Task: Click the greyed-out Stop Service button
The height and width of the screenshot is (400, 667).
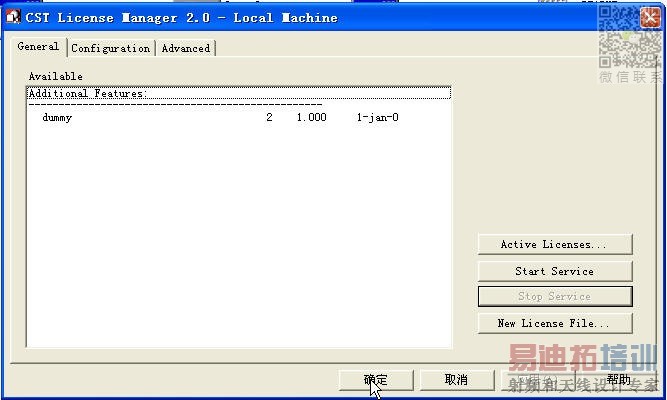Action: (555, 296)
